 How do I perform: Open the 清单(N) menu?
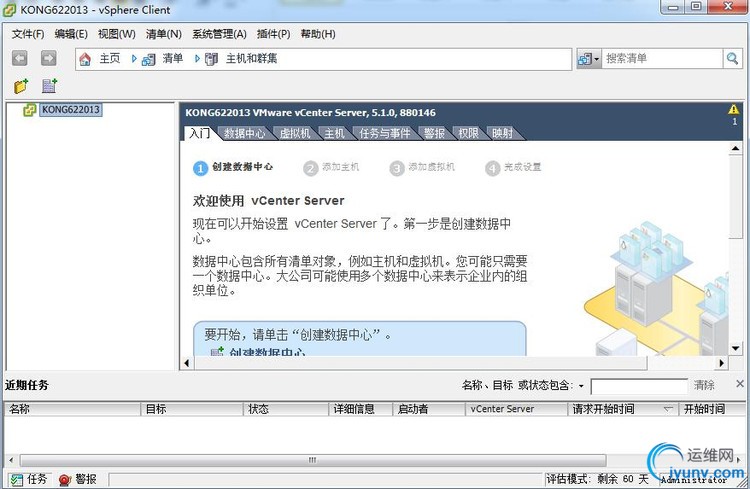164,34
